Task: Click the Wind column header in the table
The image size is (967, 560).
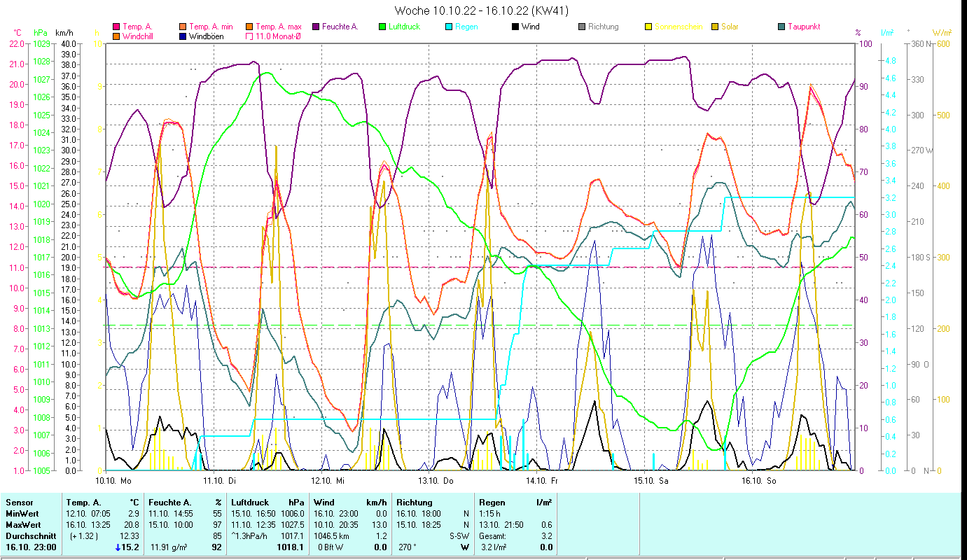Action: [324, 503]
